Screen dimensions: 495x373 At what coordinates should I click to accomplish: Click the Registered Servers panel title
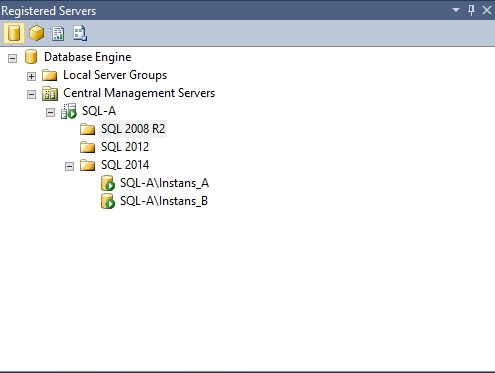coord(49,11)
